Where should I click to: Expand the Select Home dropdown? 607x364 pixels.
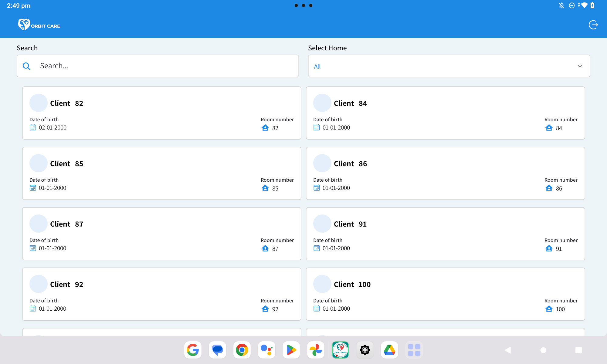tap(449, 66)
